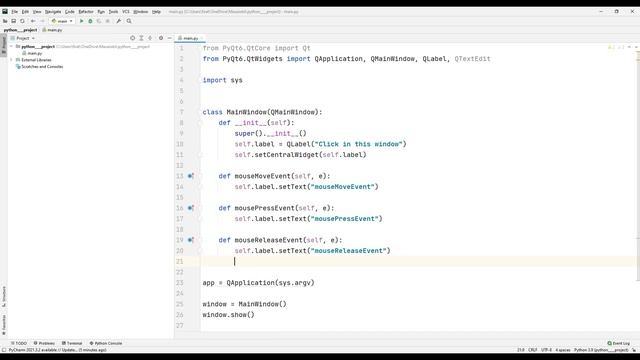This screenshot has width=640, height=360.
Task: Open the TODO tool window
Action: pyautogui.click(x=19, y=343)
